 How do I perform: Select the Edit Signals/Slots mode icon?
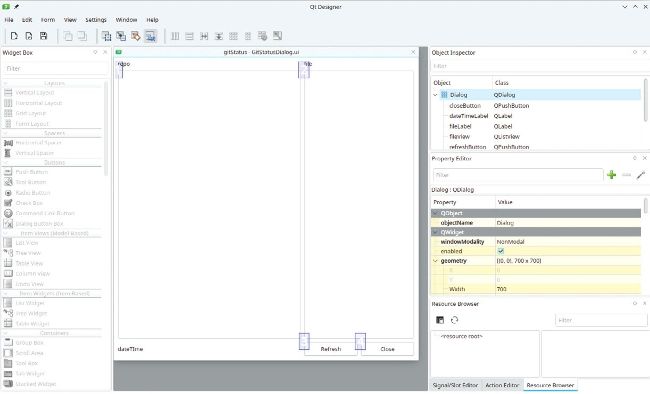[x=121, y=36]
